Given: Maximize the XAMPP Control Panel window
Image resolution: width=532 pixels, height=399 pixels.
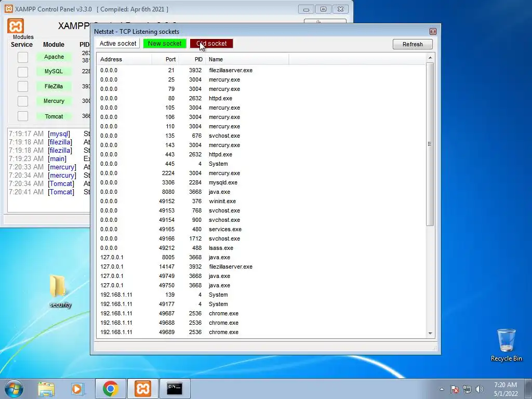Looking at the screenshot, I should [323, 9].
